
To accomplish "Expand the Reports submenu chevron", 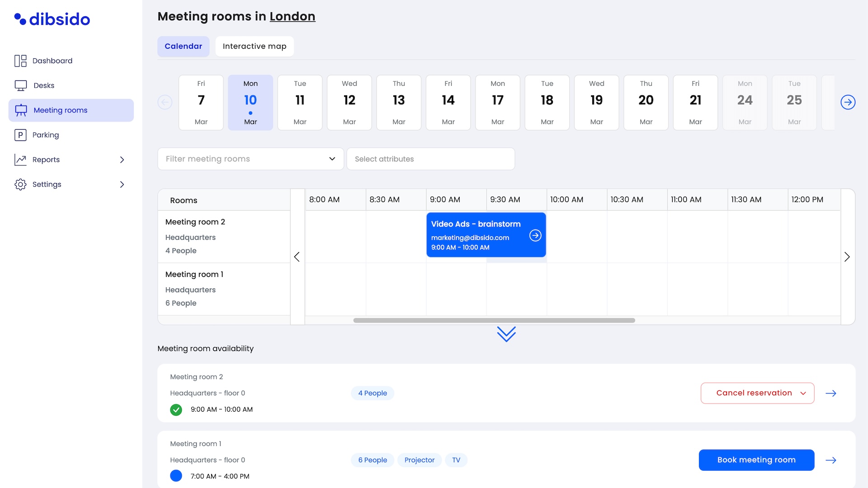I will coord(122,160).
